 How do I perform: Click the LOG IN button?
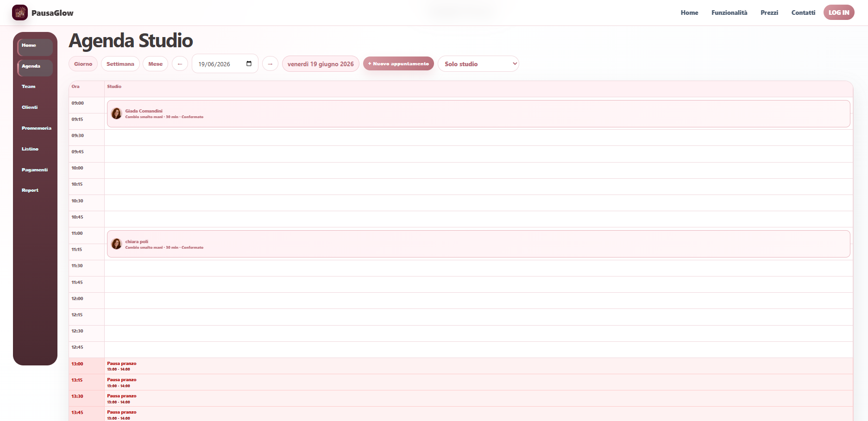[x=839, y=13]
